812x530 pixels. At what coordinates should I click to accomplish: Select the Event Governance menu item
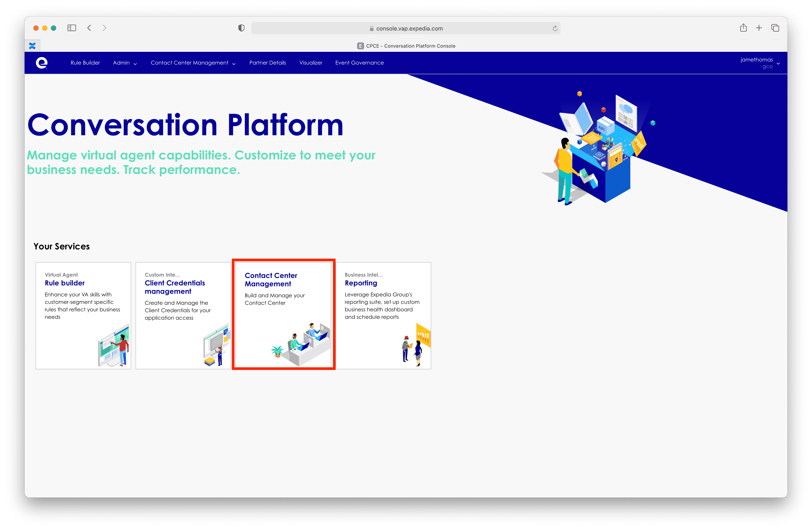point(359,63)
